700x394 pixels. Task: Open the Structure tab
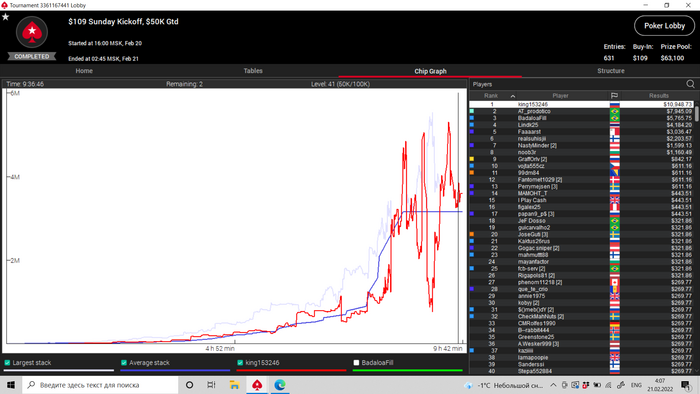click(x=611, y=71)
